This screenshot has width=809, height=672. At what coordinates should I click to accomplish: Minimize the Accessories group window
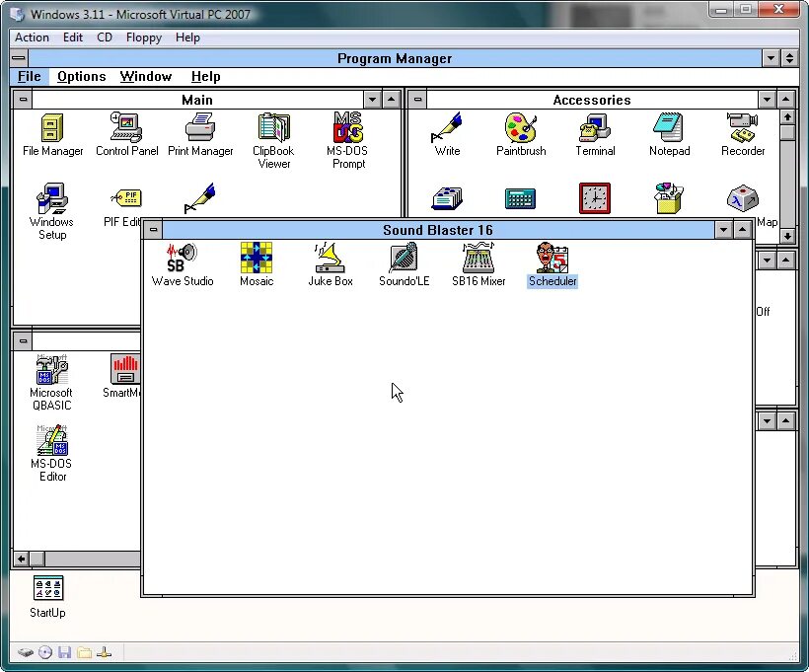[767, 99]
